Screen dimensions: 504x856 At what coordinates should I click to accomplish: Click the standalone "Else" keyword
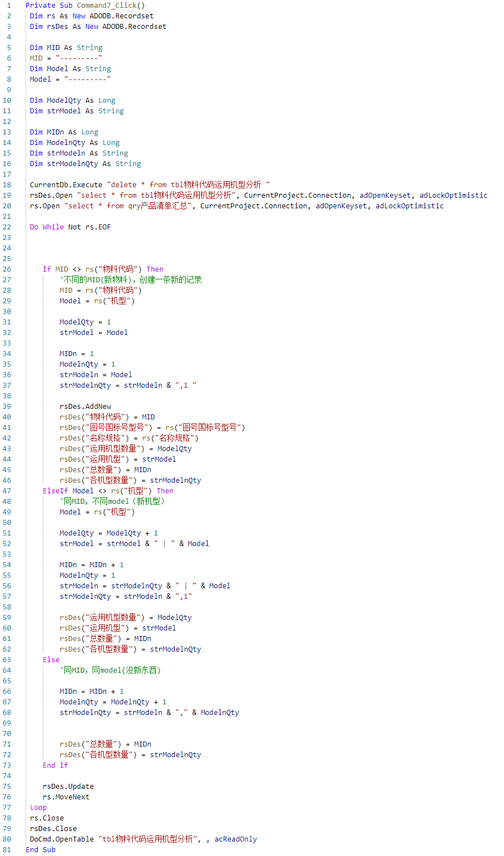coord(51,660)
